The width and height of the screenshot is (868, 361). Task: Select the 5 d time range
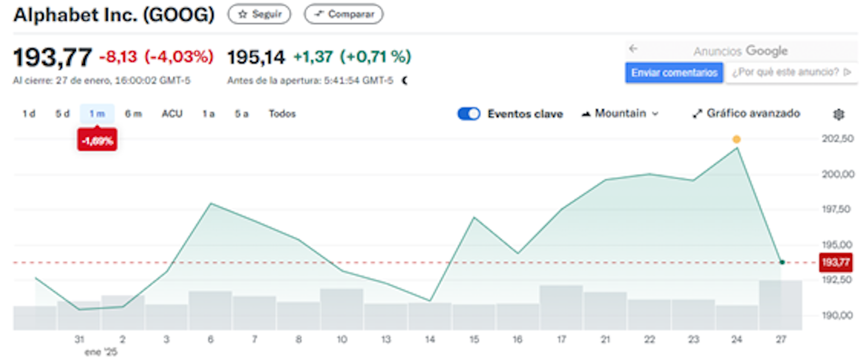point(62,114)
